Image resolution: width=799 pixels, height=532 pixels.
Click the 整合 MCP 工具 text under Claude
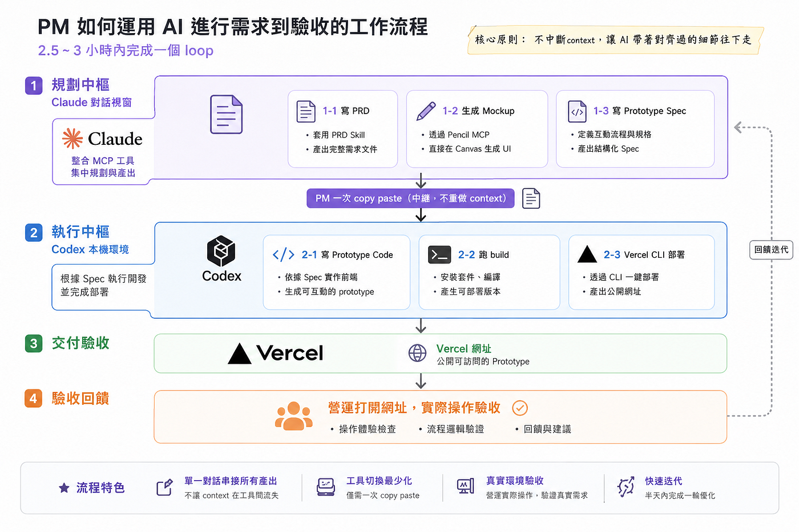(x=103, y=161)
